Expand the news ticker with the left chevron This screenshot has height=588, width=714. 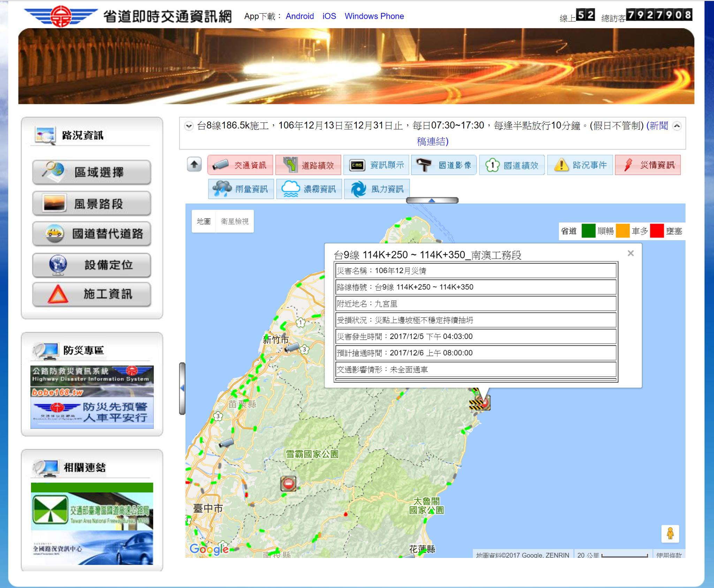(189, 126)
